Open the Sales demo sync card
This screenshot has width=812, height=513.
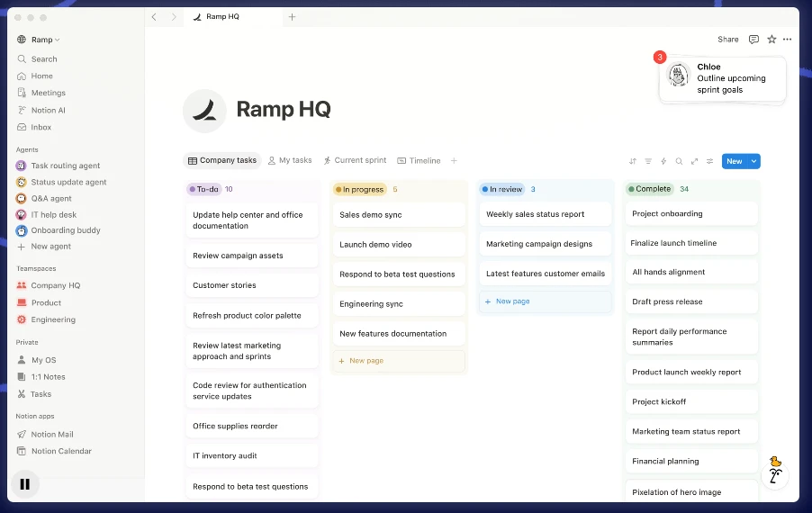[x=399, y=215]
